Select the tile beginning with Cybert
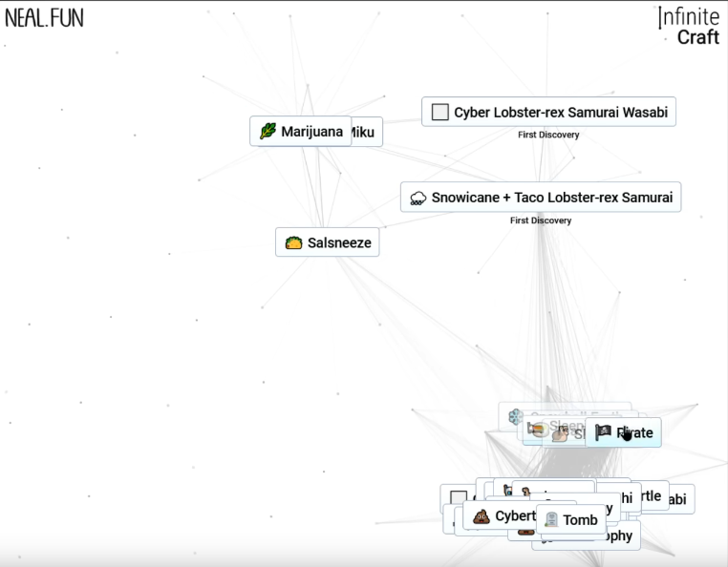The image size is (728, 567). 500,515
